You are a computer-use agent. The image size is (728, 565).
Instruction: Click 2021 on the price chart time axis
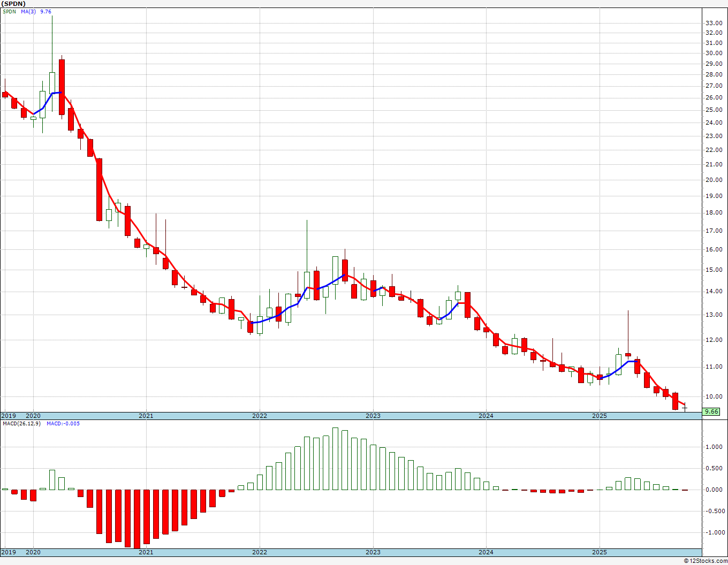pos(146,416)
